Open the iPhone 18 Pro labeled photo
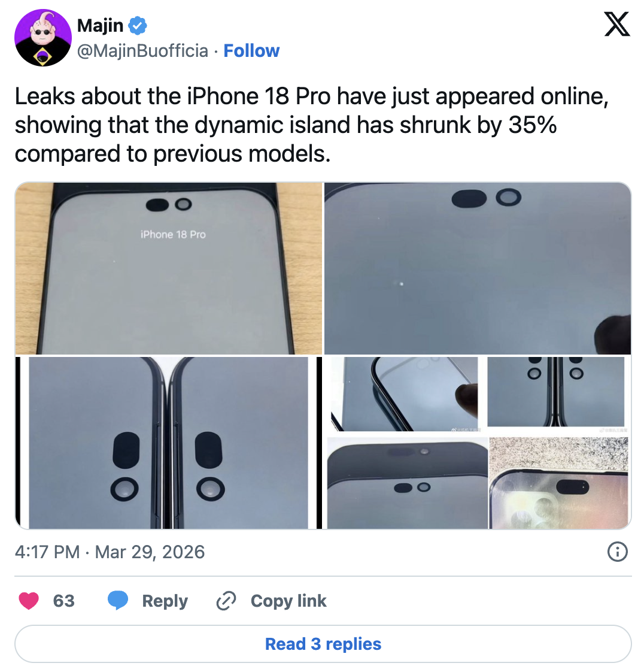This screenshot has width=644, height=672. 168,268
